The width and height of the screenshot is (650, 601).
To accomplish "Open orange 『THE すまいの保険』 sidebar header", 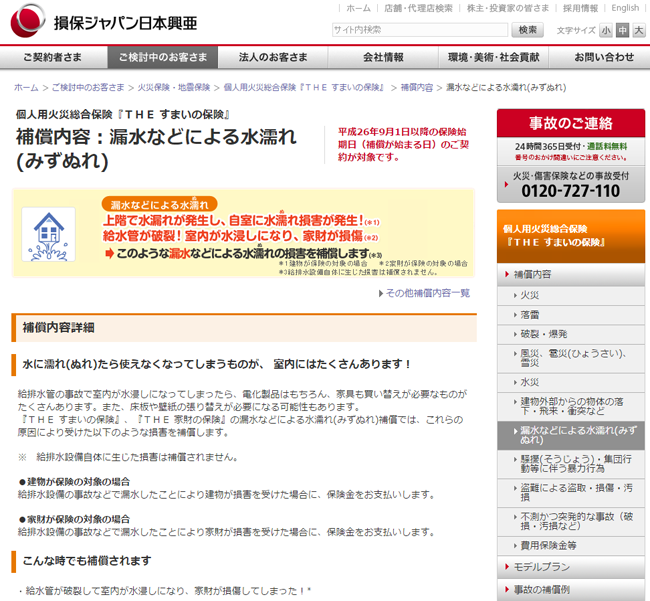I will tap(571, 236).
